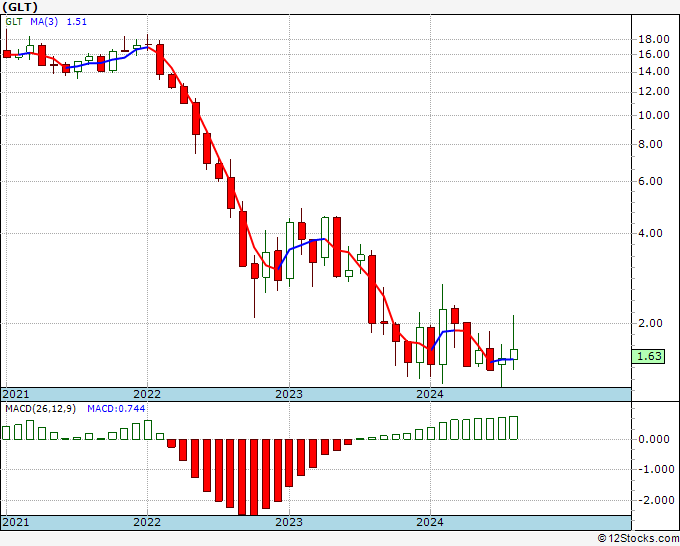Click the 1.51 moving average value
680x546 pixels.
(x=77, y=22)
